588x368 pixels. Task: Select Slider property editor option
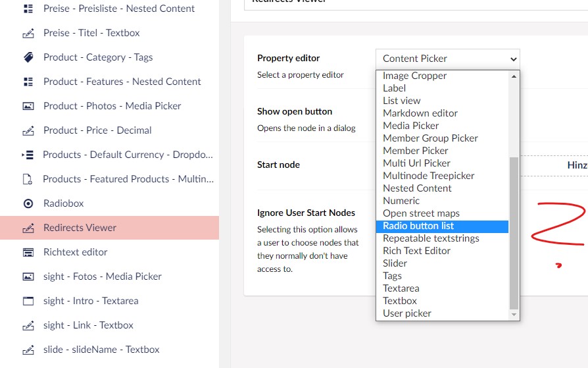point(442,263)
